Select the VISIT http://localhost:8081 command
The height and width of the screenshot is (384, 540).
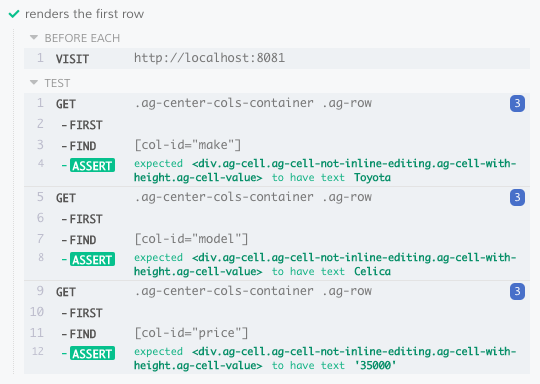pos(277,58)
